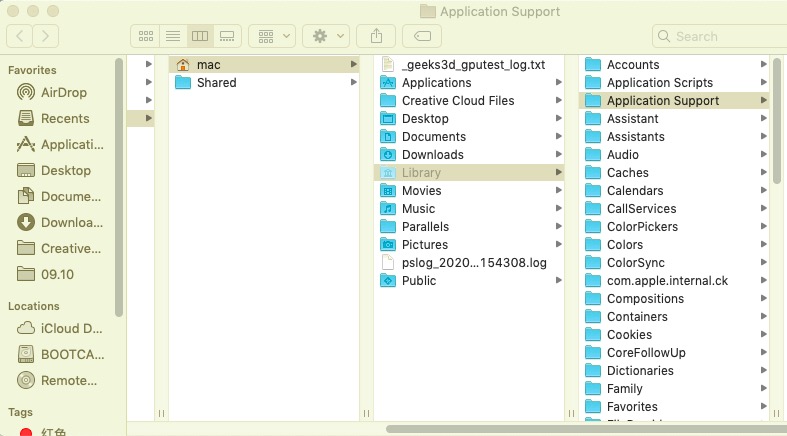Select the Movies folder

(469, 191)
